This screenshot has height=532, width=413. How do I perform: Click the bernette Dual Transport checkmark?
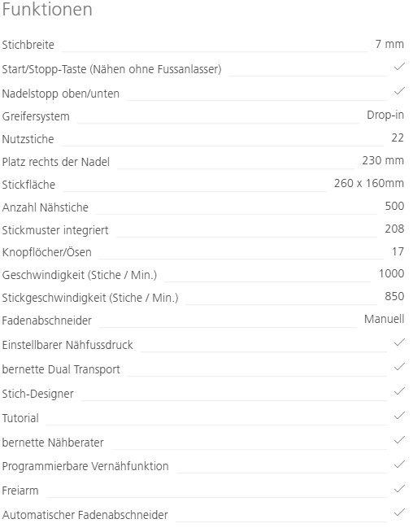click(x=399, y=366)
